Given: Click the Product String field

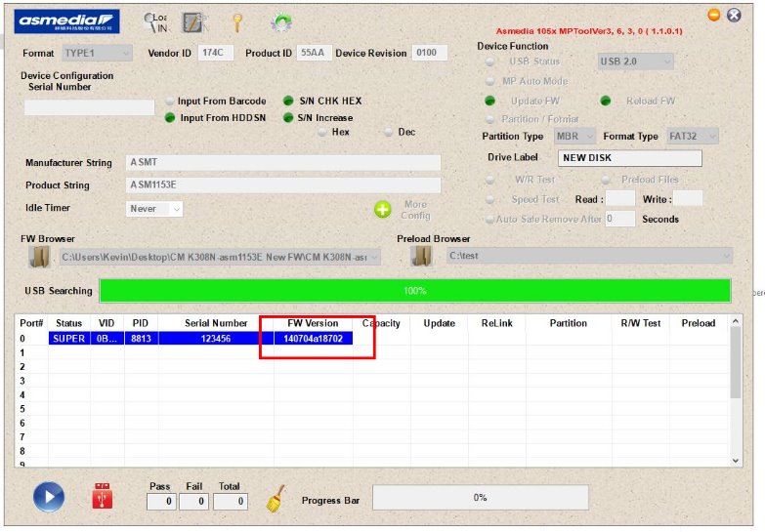Looking at the screenshot, I should pos(283,184).
